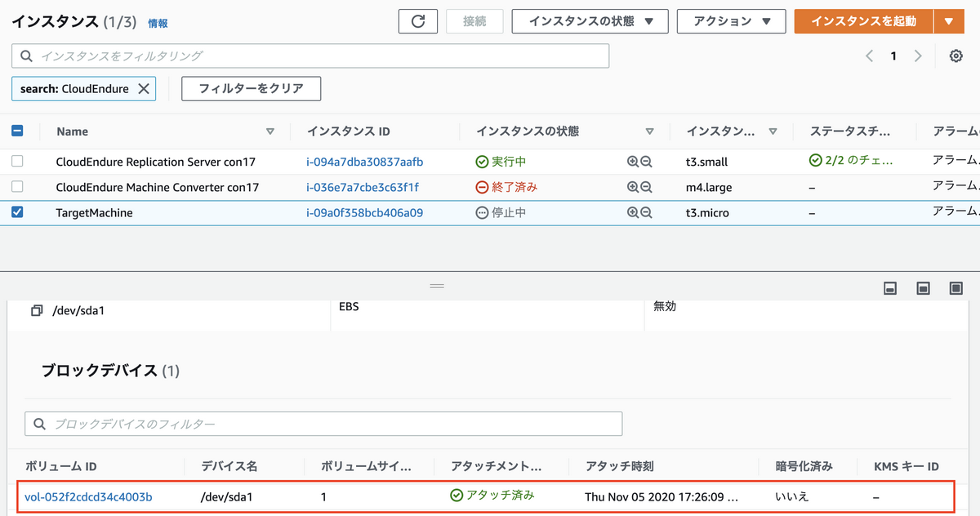Open instance i-09a0f358bcb406a09
The image size is (980, 516).
[x=365, y=212]
